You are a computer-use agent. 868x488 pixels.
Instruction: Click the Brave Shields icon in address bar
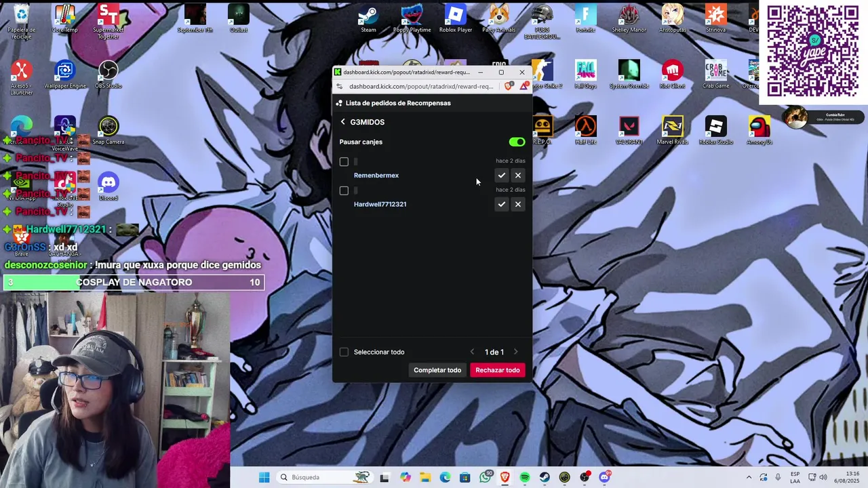[x=509, y=86]
